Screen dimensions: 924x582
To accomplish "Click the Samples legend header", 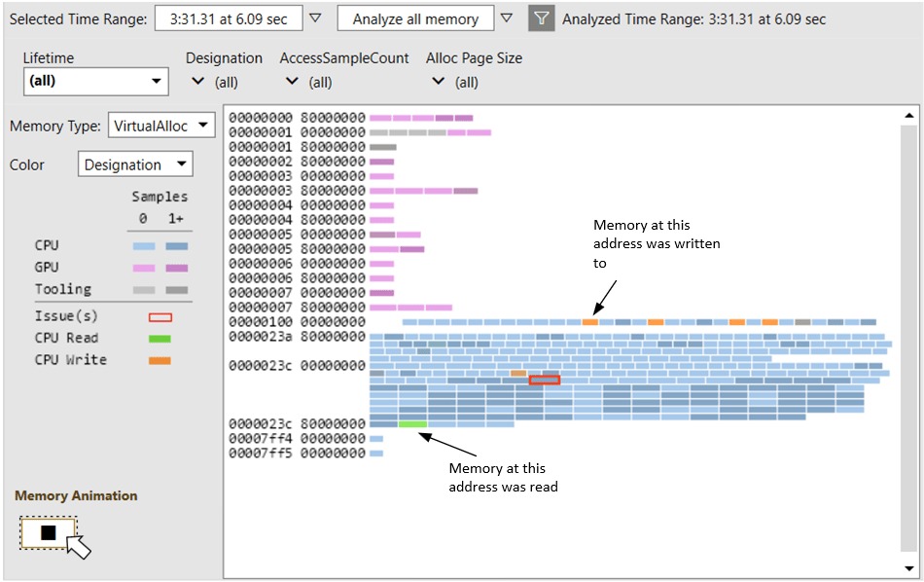I will [x=160, y=197].
